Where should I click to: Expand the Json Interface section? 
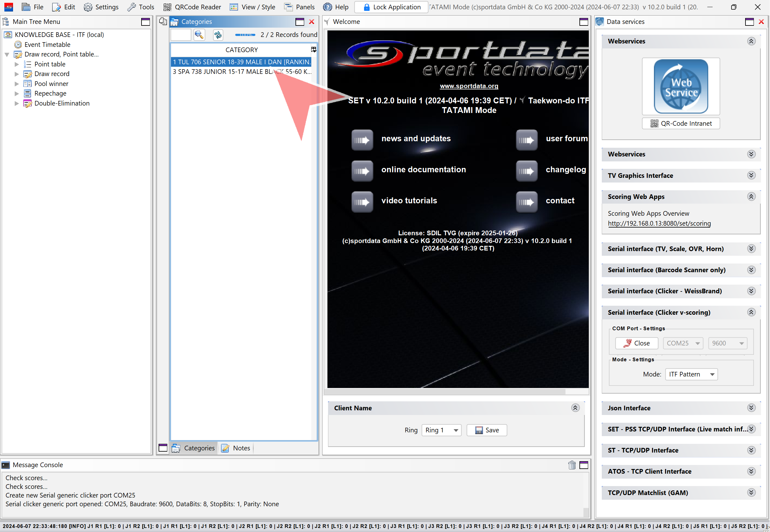pos(751,408)
